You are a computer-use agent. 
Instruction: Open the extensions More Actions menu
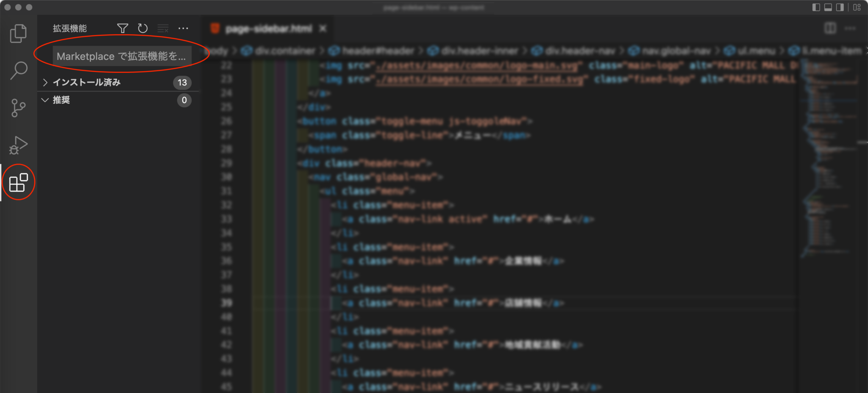tap(183, 28)
